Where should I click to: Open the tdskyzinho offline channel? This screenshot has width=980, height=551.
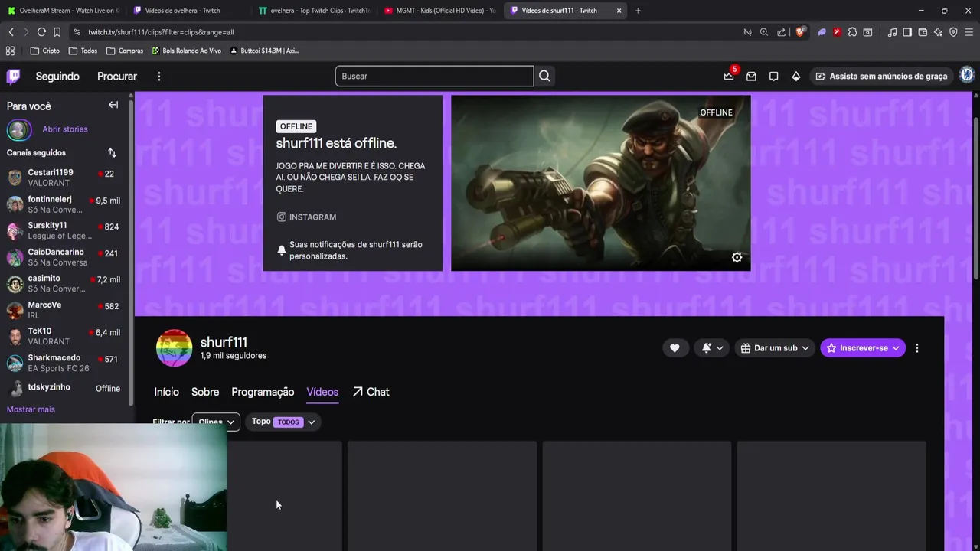click(64, 388)
